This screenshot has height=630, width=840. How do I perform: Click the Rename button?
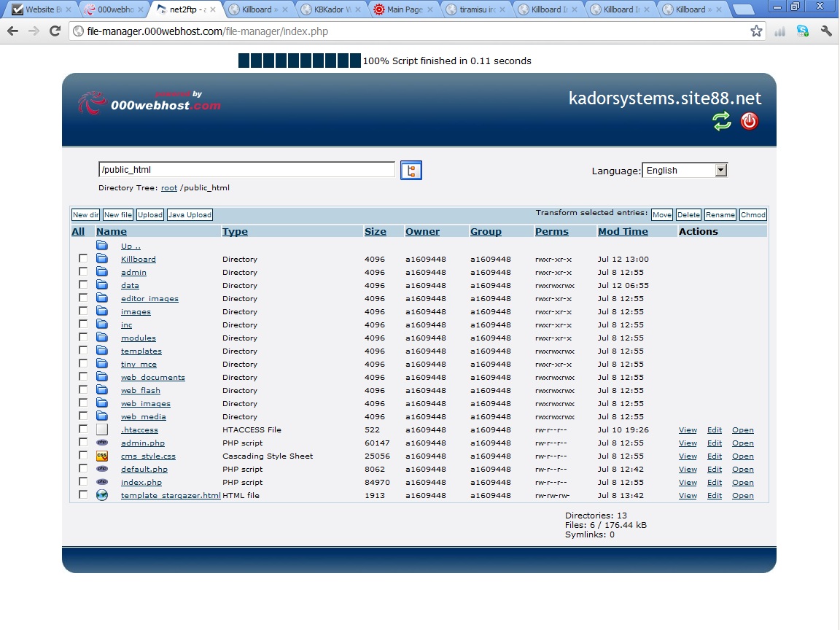720,215
